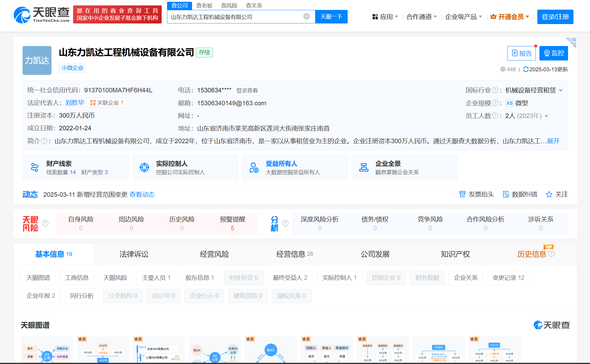Select the 深度风险分析 item

click(320, 224)
